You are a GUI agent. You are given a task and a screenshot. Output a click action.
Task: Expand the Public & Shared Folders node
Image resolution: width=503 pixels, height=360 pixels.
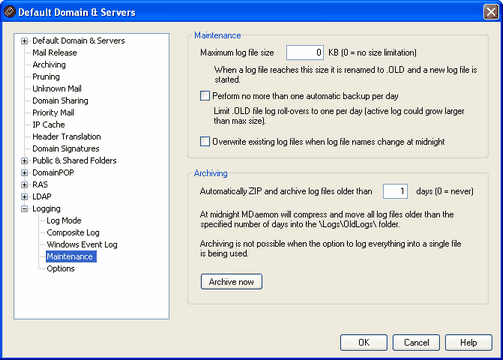(x=24, y=161)
